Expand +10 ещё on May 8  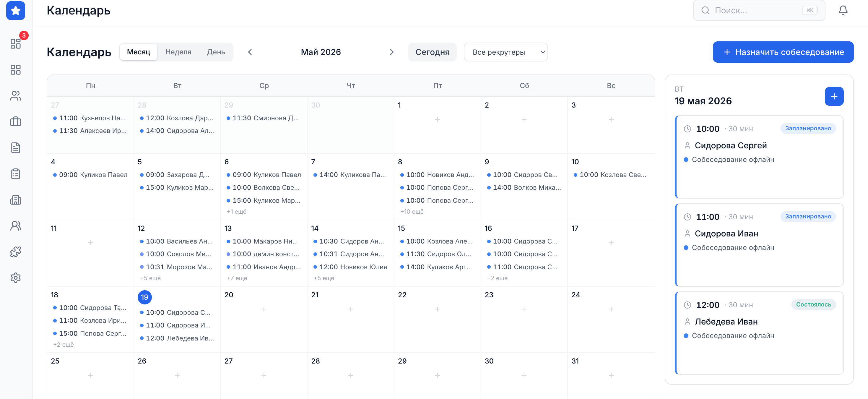tap(412, 212)
